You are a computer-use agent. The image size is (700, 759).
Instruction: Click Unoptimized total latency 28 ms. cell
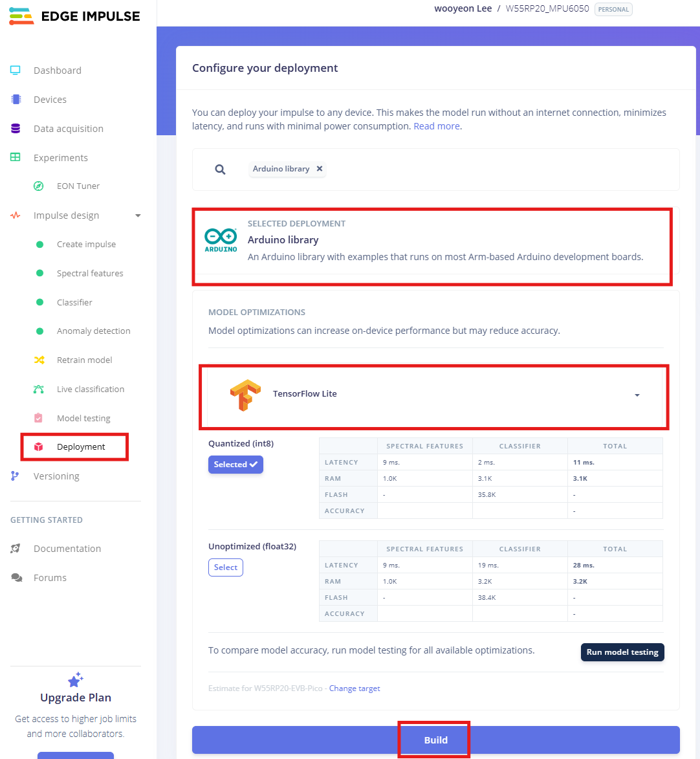click(x=615, y=565)
